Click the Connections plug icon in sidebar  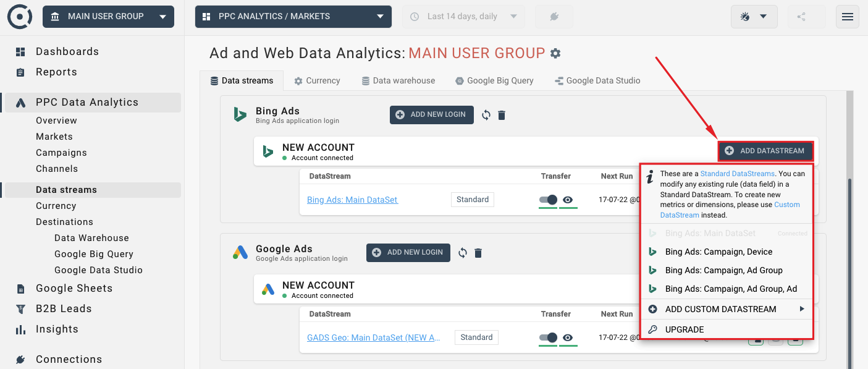pyautogui.click(x=20, y=360)
